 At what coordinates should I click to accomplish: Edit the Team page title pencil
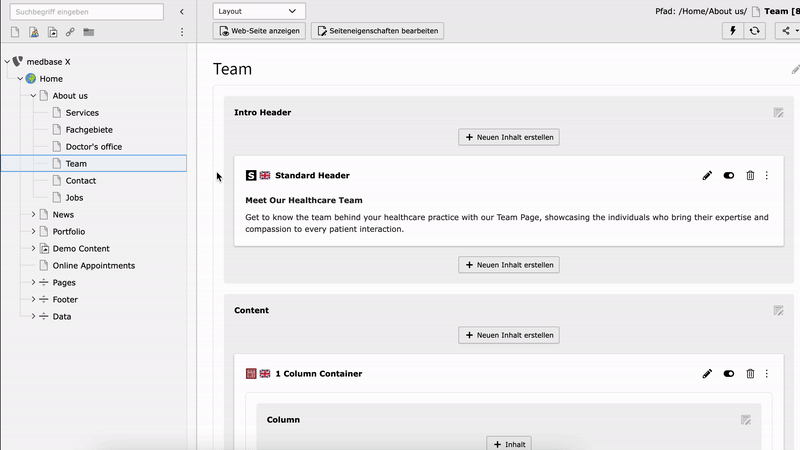pyautogui.click(x=795, y=69)
